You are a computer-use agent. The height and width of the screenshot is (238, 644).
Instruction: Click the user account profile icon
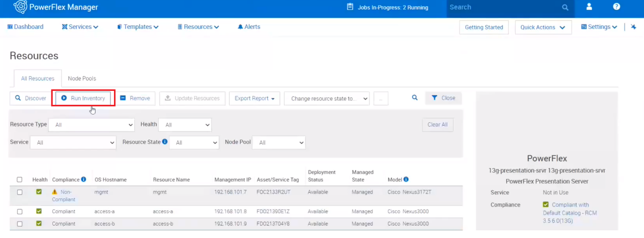(589, 7)
